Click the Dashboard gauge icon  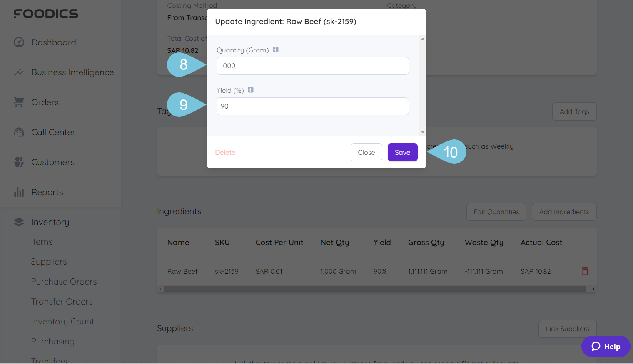tap(19, 42)
